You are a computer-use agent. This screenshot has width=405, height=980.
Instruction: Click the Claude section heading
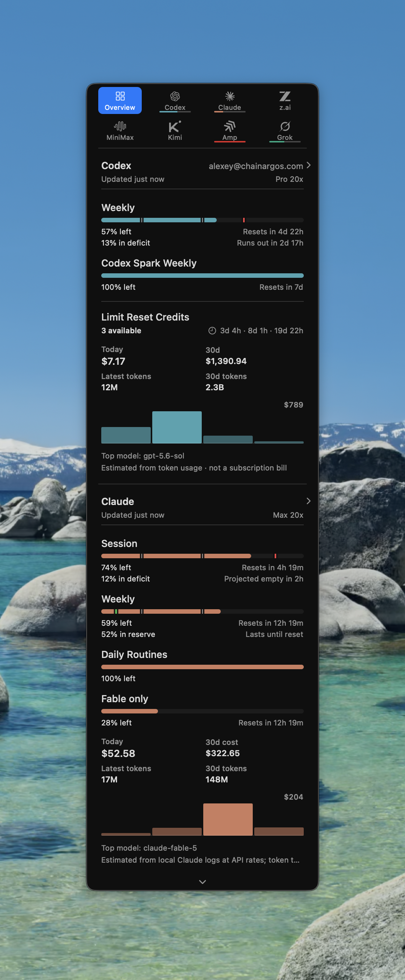118,501
